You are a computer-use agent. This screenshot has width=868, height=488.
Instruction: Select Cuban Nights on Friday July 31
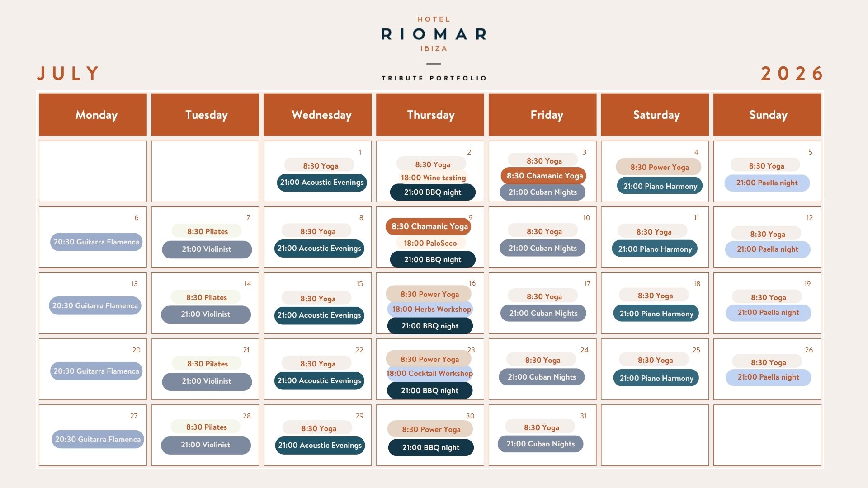pyautogui.click(x=540, y=444)
